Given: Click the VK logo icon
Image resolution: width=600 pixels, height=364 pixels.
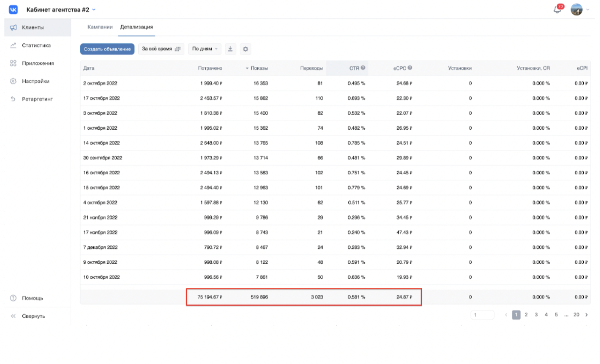Looking at the screenshot, I should (x=13, y=9).
